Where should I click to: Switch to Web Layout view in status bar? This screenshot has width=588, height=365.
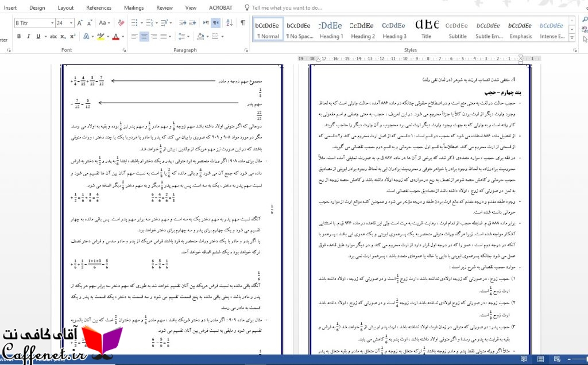point(557,359)
